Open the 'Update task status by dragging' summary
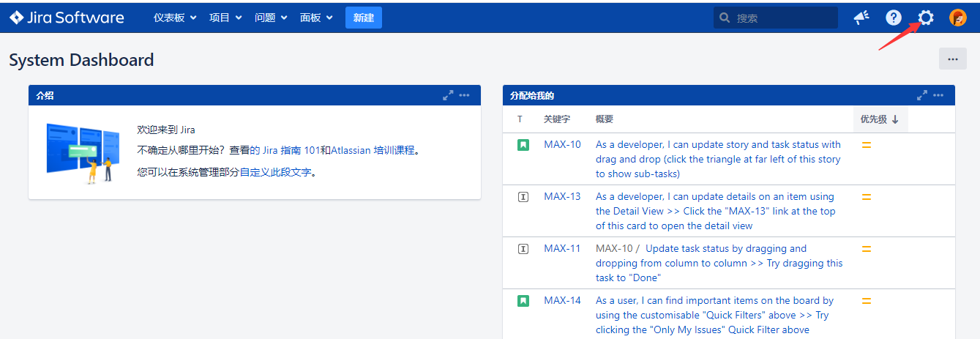This screenshot has width=980, height=339. point(719,264)
